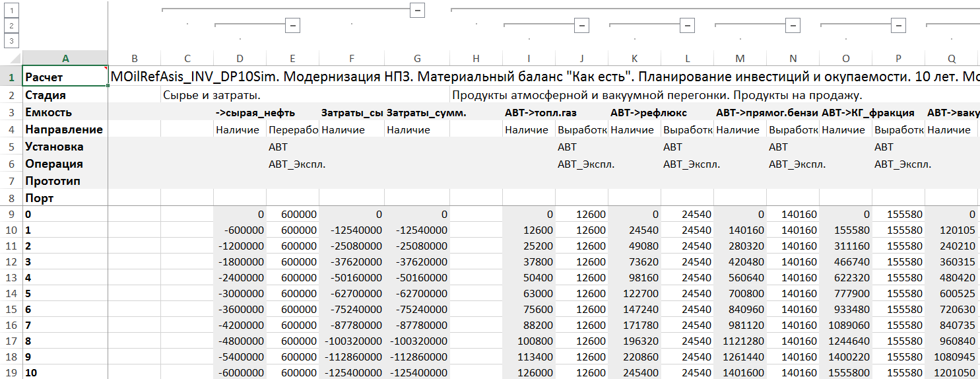Collapse the column group above column E
The width and height of the screenshot is (980, 379).
tap(292, 25)
